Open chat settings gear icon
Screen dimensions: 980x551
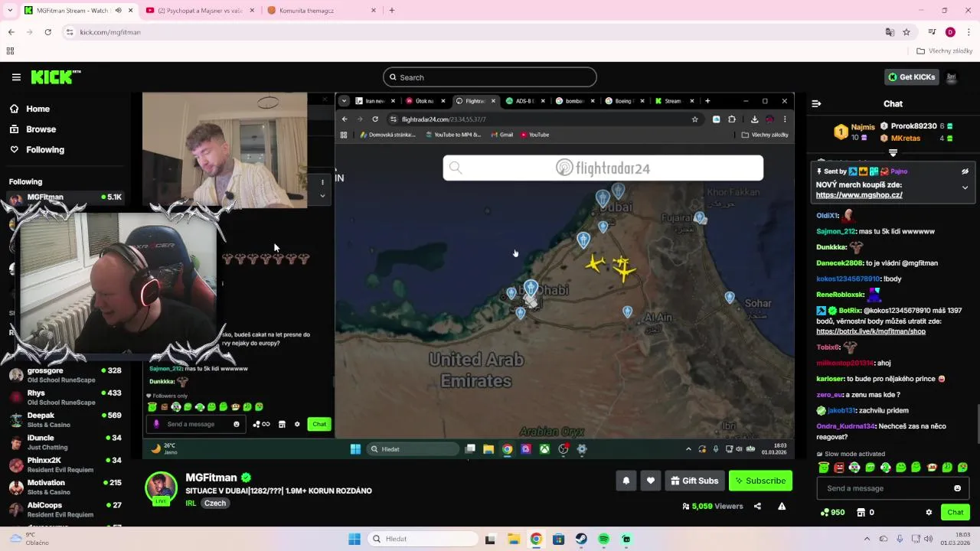929,512
